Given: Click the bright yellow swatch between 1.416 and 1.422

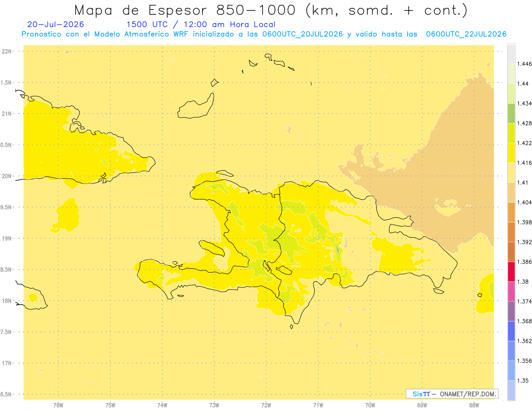Looking at the screenshot, I should (511, 153).
